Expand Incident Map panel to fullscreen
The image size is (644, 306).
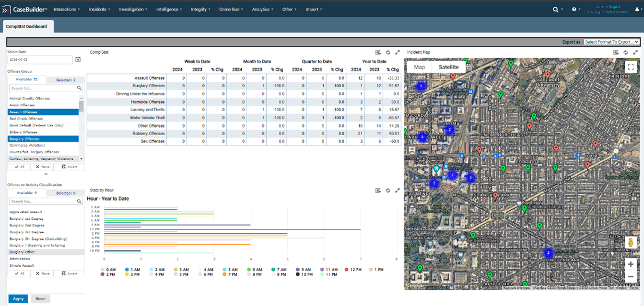635,52
